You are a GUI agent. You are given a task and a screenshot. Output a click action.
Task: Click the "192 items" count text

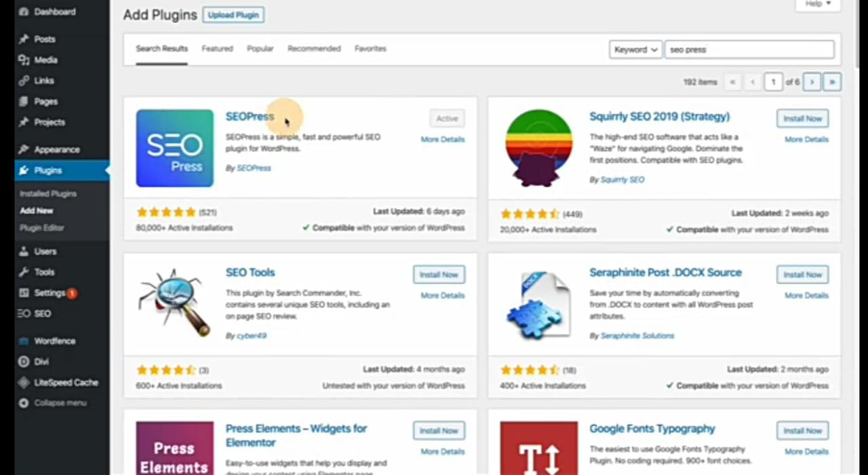[x=700, y=82]
